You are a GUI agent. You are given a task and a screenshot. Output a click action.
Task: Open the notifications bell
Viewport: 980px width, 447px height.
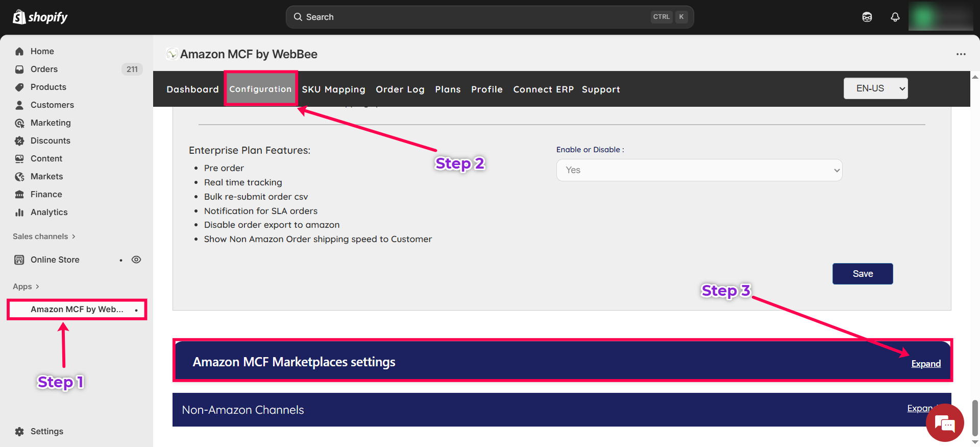(x=895, y=17)
